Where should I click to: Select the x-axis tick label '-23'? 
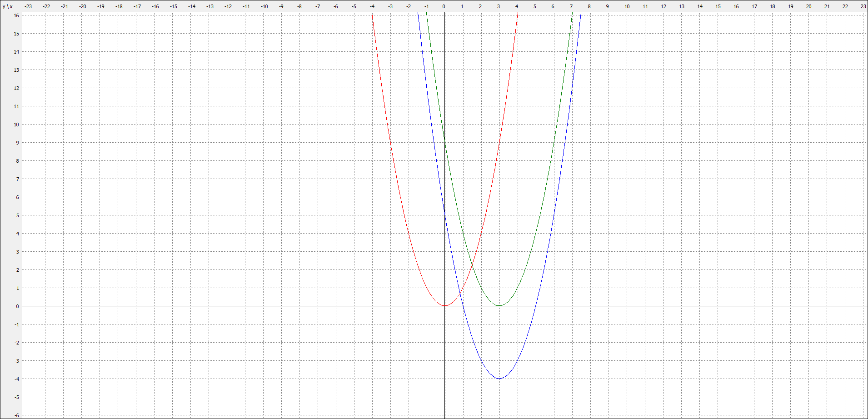28,6
